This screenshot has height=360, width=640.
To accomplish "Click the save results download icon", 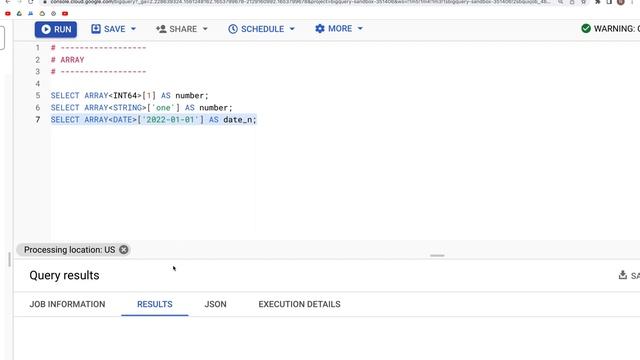I will pyautogui.click(x=622, y=275).
